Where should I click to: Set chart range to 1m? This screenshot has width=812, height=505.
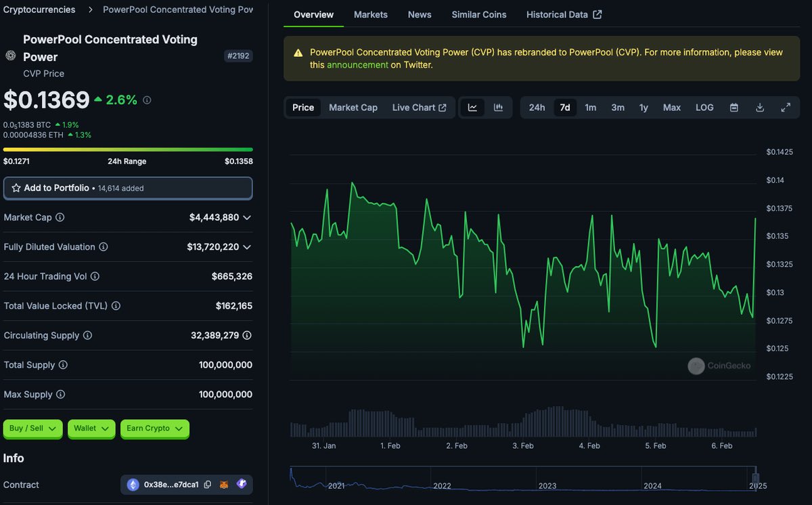click(x=591, y=108)
